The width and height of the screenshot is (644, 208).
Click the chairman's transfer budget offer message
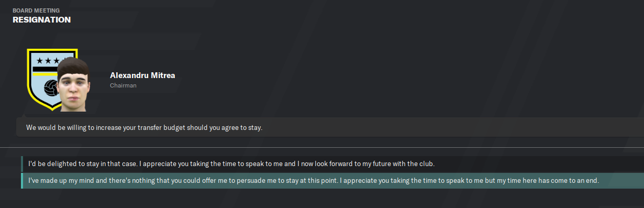[330, 127]
